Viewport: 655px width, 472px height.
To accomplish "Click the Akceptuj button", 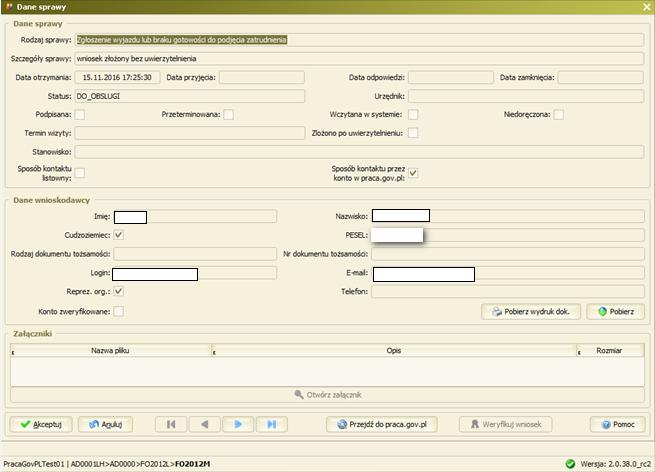I will [x=41, y=424].
